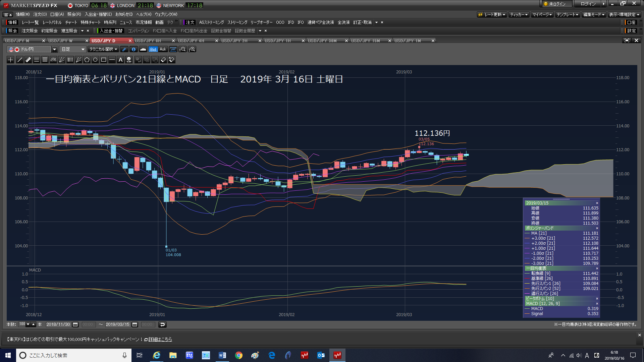This screenshot has height=362, width=644.
Task: Open calendar for start date 2018/11/30
Action: tap(75, 324)
